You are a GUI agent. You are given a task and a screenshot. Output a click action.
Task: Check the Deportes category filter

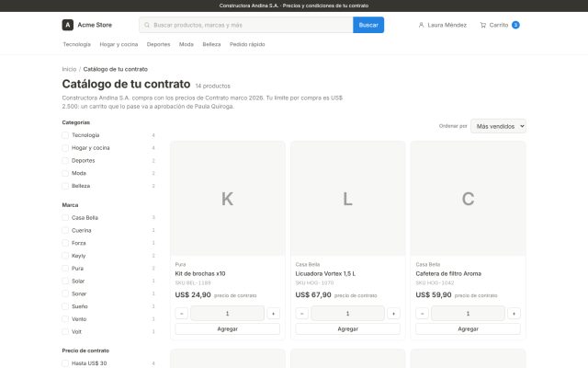(x=65, y=160)
